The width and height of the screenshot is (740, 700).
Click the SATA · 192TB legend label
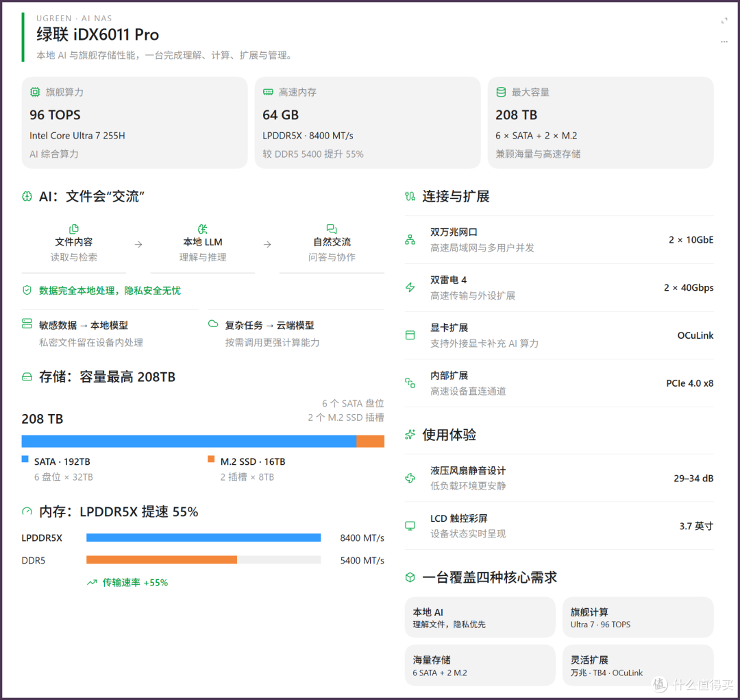click(62, 461)
